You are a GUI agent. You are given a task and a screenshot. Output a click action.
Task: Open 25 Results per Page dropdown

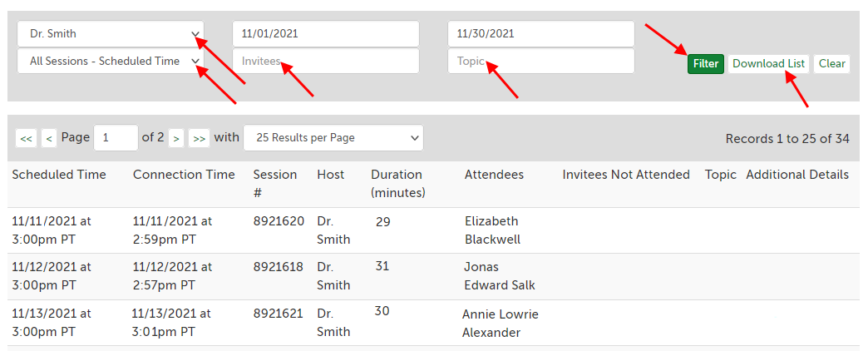pyautogui.click(x=333, y=138)
